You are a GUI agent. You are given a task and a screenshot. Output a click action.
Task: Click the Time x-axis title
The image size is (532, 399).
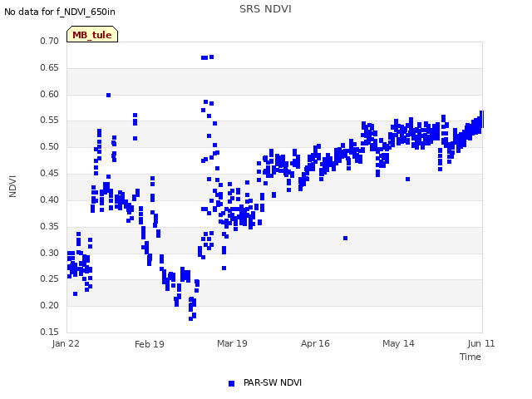point(470,357)
